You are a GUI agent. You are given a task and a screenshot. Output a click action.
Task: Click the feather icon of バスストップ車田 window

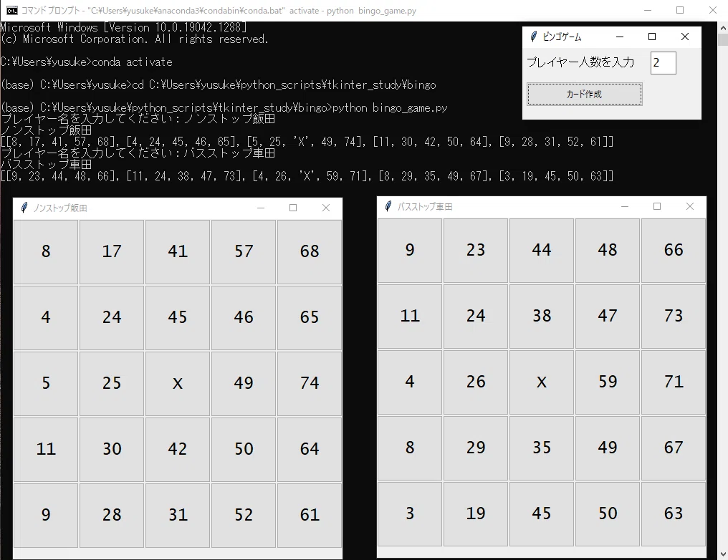[x=388, y=206]
